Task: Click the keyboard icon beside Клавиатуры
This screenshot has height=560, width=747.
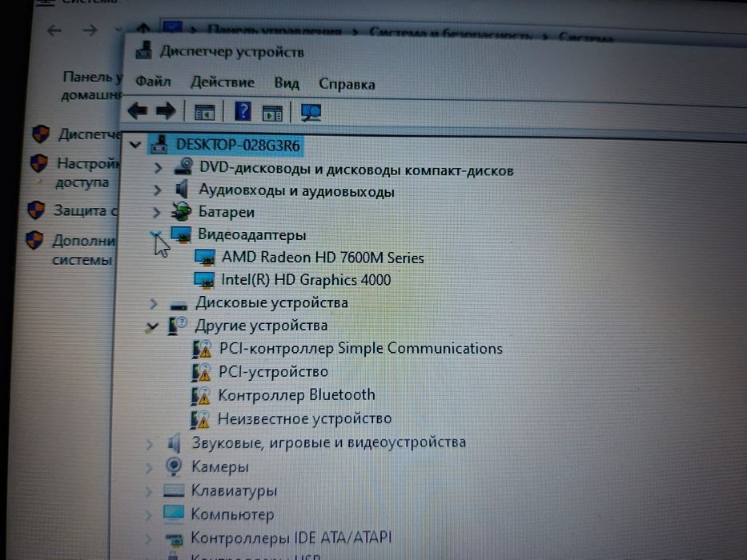Action: (174, 490)
